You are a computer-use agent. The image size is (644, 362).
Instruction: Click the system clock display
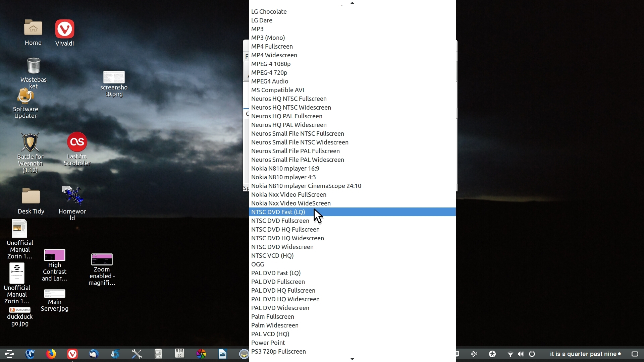[585, 354]
